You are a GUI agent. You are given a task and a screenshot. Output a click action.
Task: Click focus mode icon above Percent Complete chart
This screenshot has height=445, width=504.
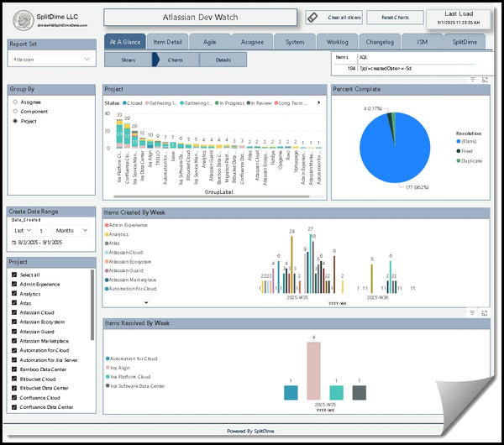(x=484, y=79)
